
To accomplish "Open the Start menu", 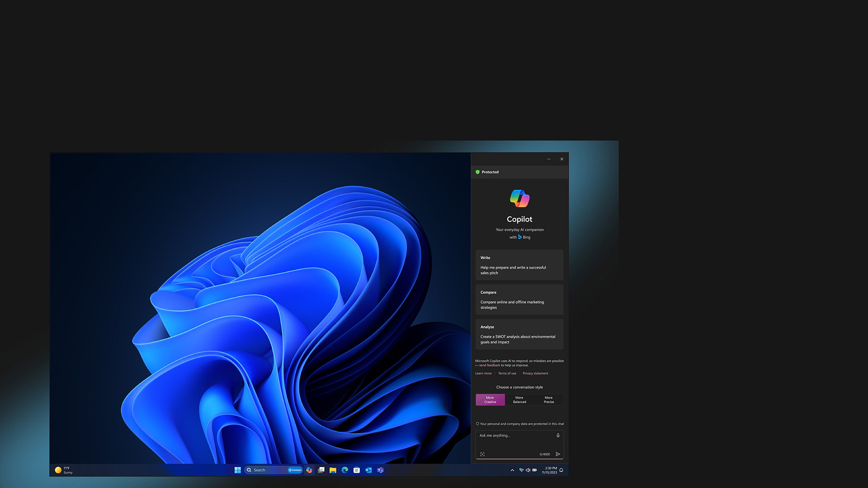I will click(237, 470).
